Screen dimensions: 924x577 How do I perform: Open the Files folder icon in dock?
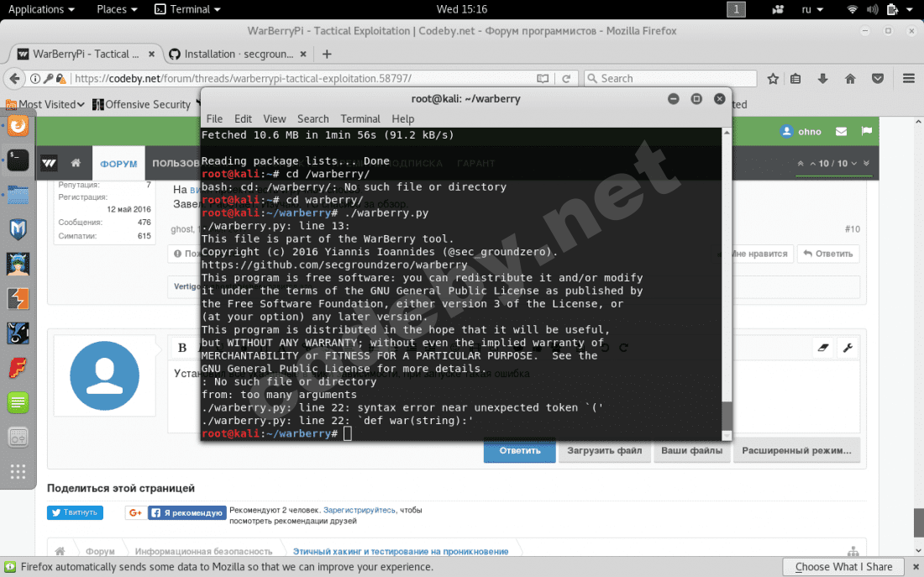(x=18, y=195)
